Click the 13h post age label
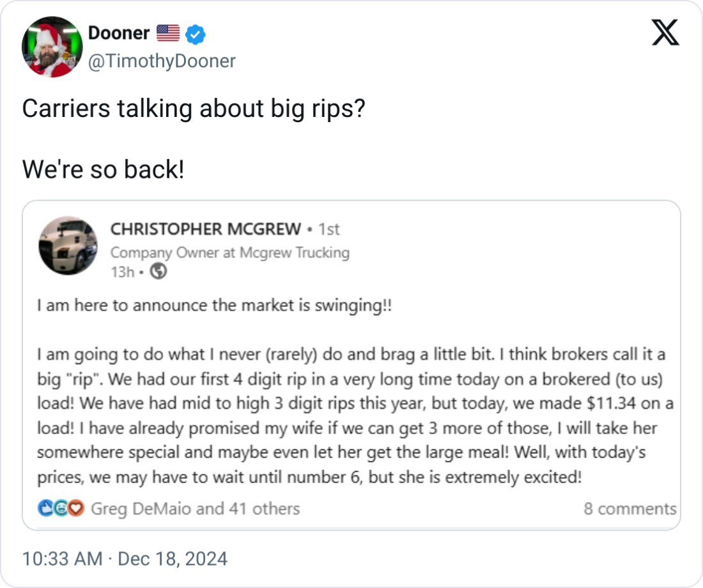The image size is (703, 588). click(122, 272)
